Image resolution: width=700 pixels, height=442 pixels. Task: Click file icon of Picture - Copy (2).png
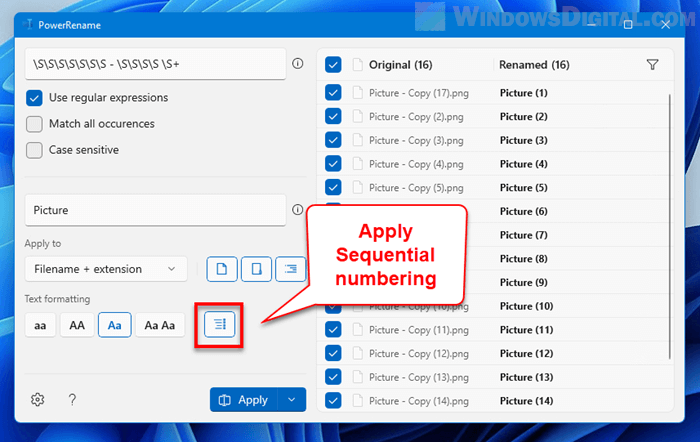358,117
